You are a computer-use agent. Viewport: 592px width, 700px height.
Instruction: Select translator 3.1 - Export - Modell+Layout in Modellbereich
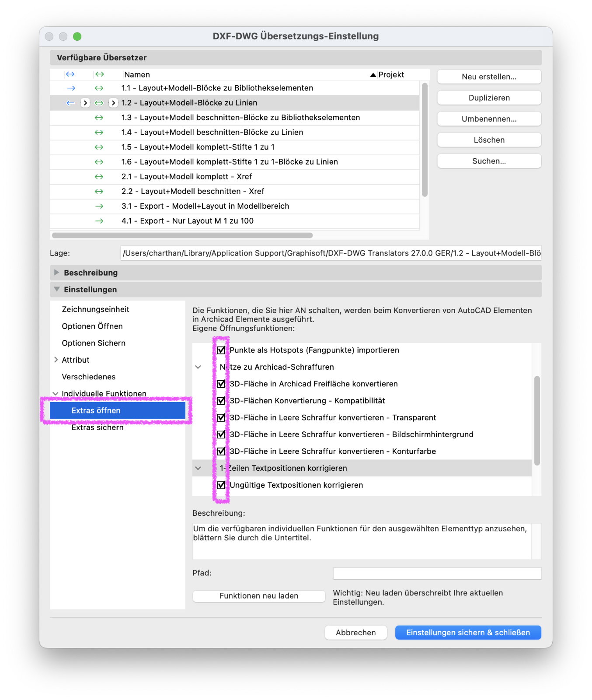click(234, 206)
